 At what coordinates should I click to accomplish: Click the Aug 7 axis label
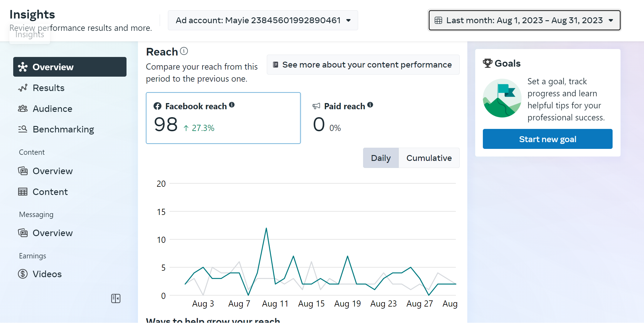[x=239, y=304]
